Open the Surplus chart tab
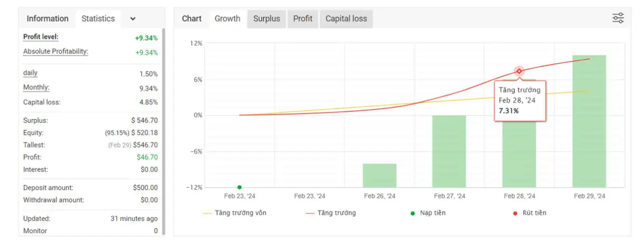This screenshot has width=644, height=240. [267, 19]
